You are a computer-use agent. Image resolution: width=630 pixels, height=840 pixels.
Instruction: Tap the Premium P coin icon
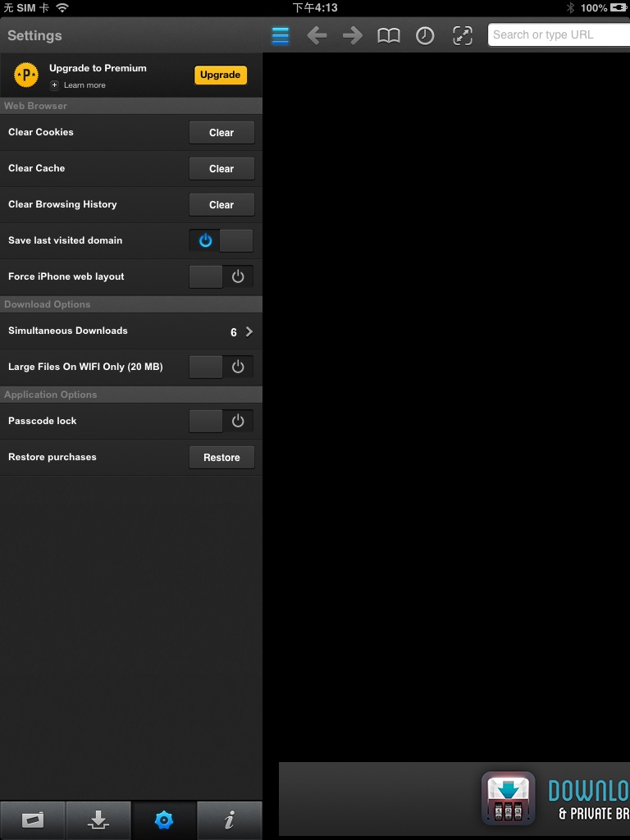pos(26,75)
